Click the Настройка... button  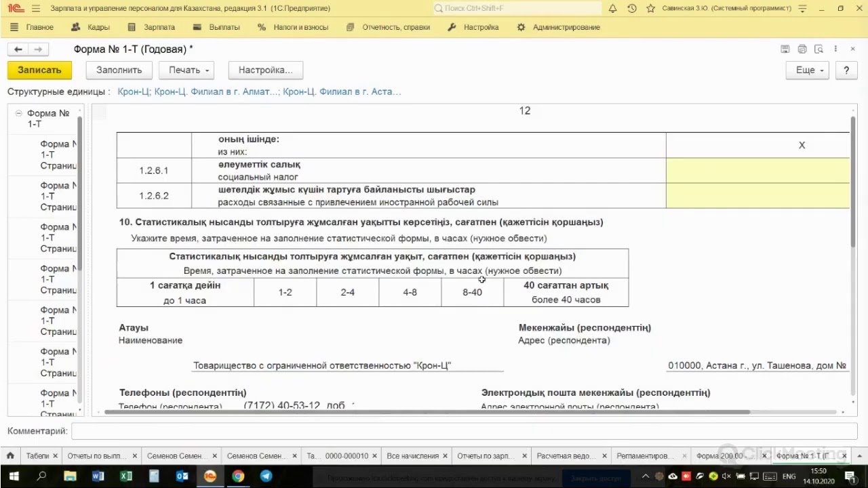tap(265, 70)
